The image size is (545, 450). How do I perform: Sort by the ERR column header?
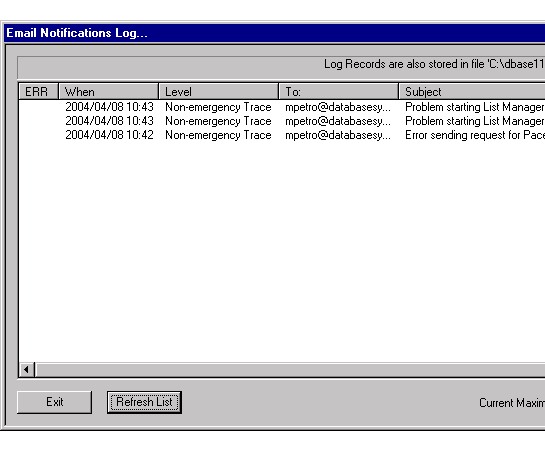tap(38, 92)
